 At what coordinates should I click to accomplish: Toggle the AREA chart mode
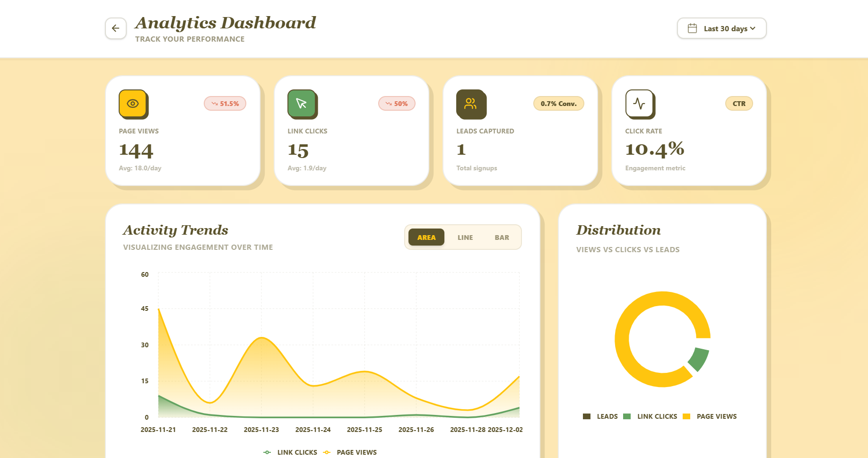426,237
